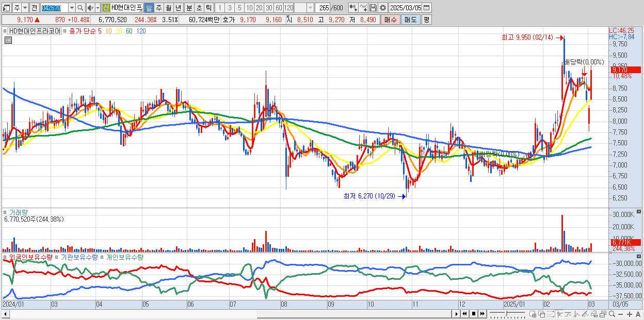
Task: Click the replay speed slider
Action: tap(507, 314)
